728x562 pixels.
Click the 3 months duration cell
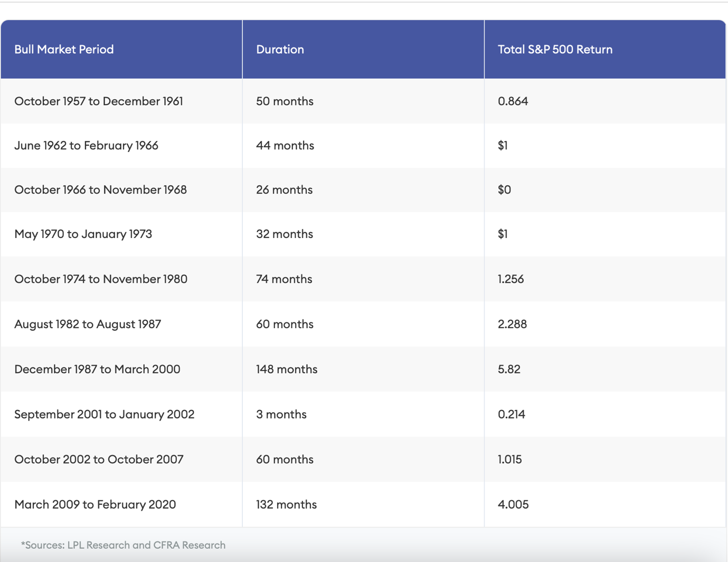coord(281,414)
